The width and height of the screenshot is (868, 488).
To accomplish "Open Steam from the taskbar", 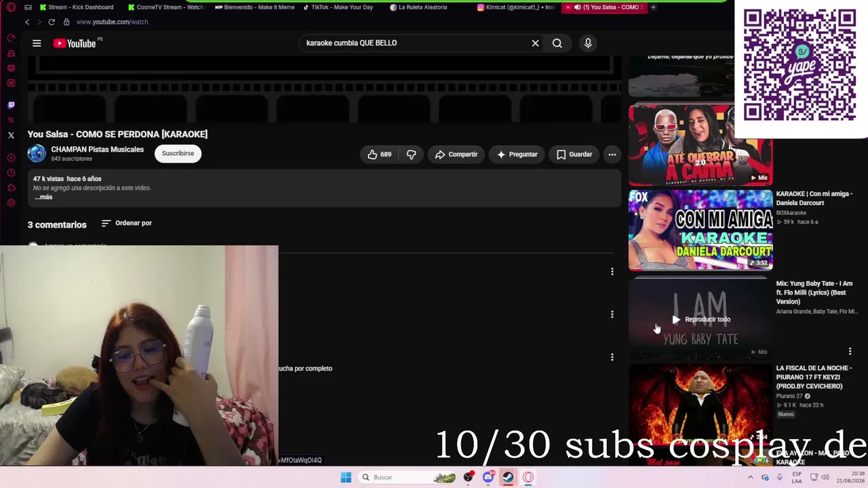I will (x=507, y=477).
